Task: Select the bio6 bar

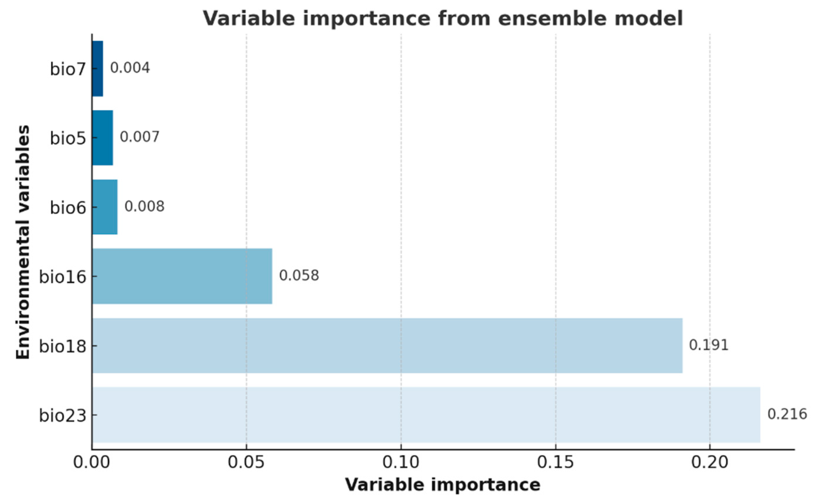Action: click(x=105, y=207)
